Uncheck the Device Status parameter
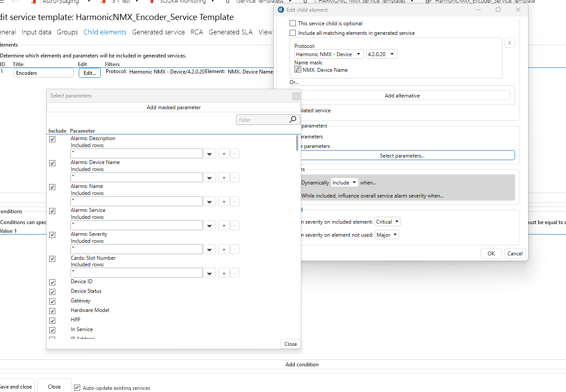 [52, 292]
